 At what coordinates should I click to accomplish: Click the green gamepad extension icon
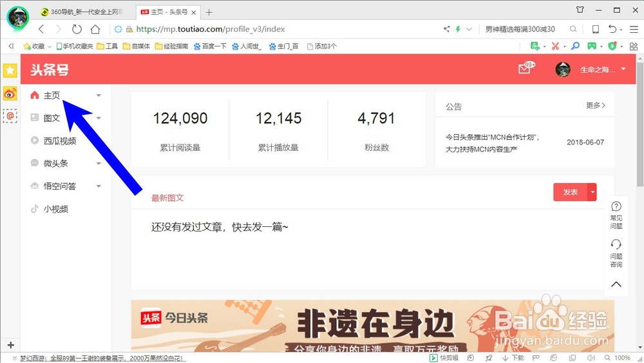point(591,46)
